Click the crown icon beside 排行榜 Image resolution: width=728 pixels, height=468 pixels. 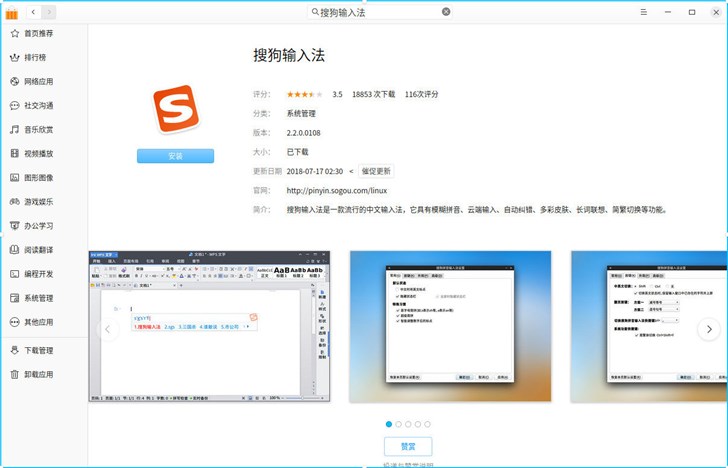(15, 58)
